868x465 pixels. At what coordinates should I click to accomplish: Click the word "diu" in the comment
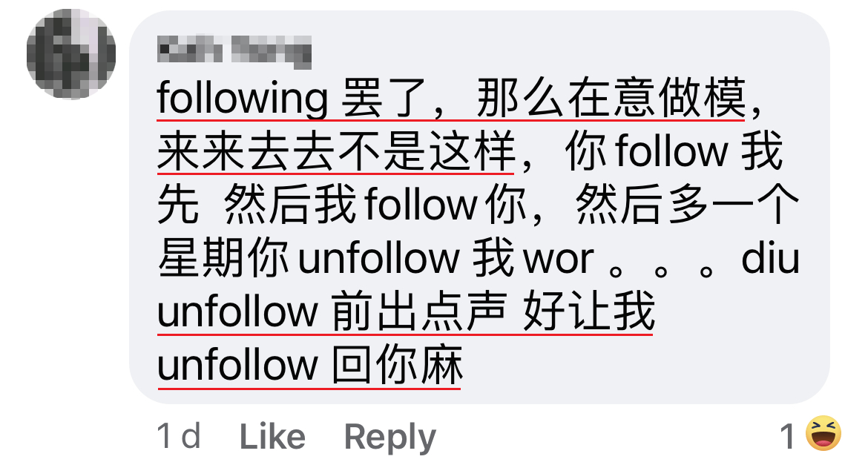click(771, 259)
